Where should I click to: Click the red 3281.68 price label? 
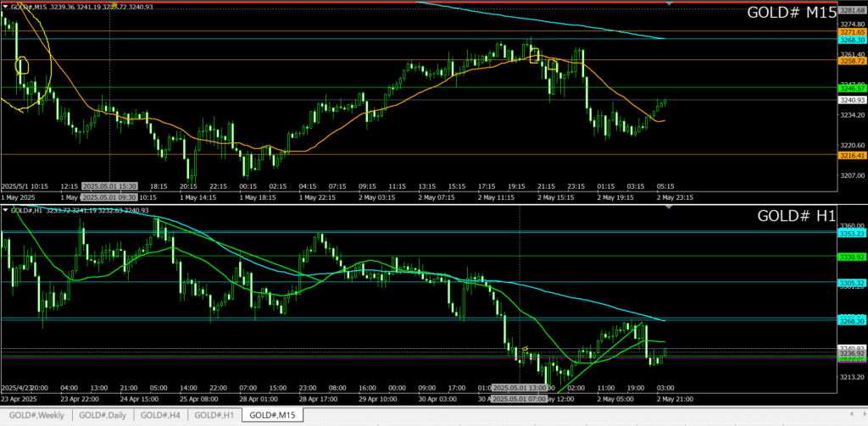(850, 10)
